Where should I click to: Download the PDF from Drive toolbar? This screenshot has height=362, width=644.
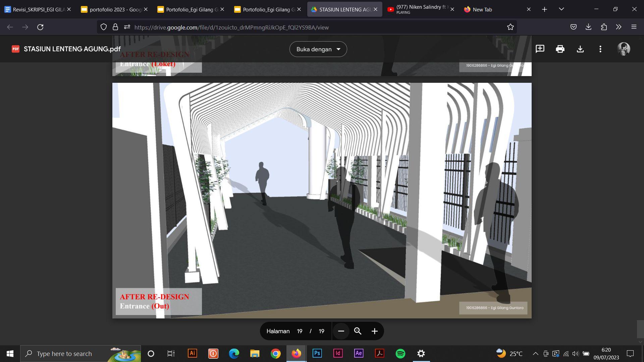click(580, 49)
